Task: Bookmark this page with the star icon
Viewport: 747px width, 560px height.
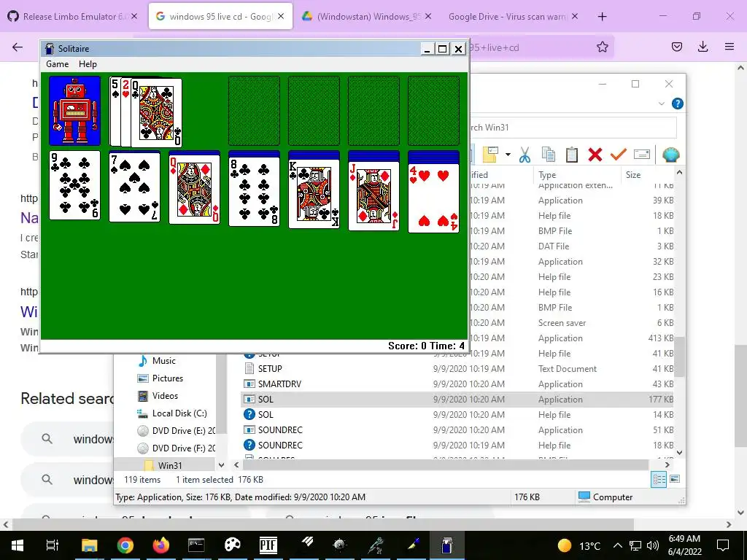Action: tap(602, 47)
